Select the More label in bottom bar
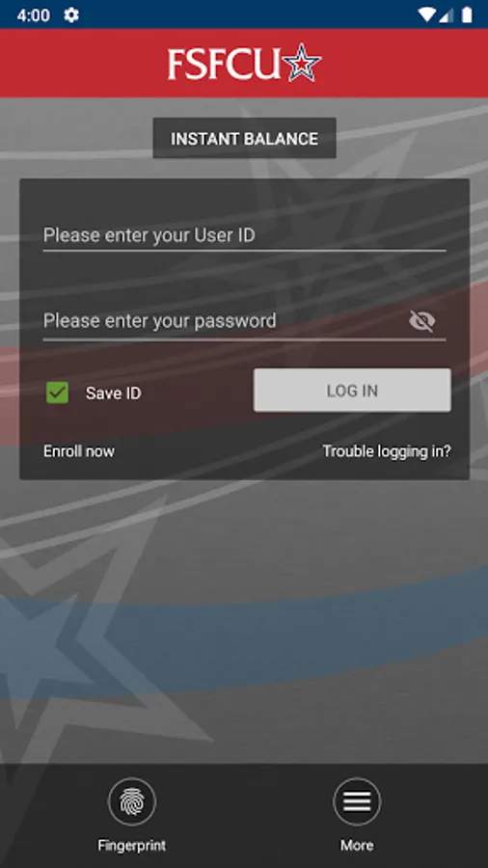 tap(357, 845)
